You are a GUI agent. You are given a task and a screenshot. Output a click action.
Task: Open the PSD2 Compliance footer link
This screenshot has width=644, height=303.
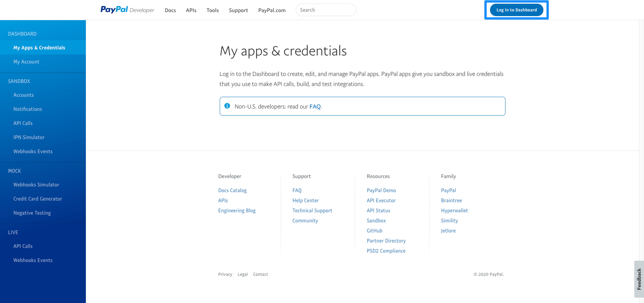386,251
